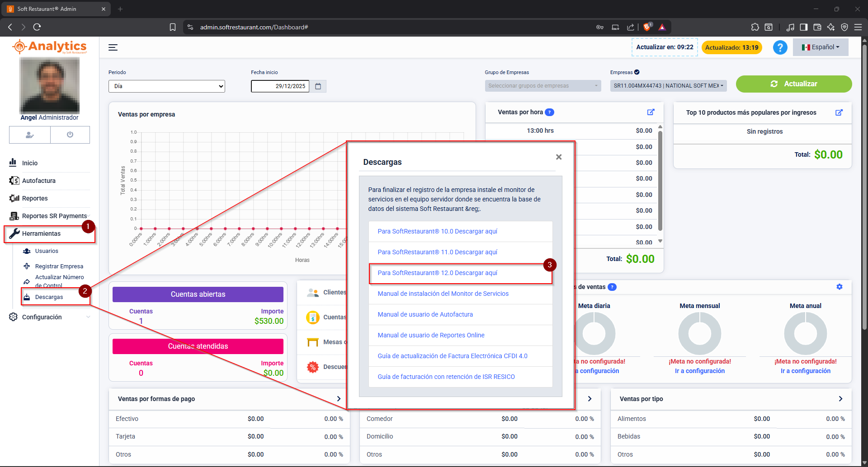Click the user profile edit icon
The width and height of the screenshot is (868, 467).
[30, 135]
